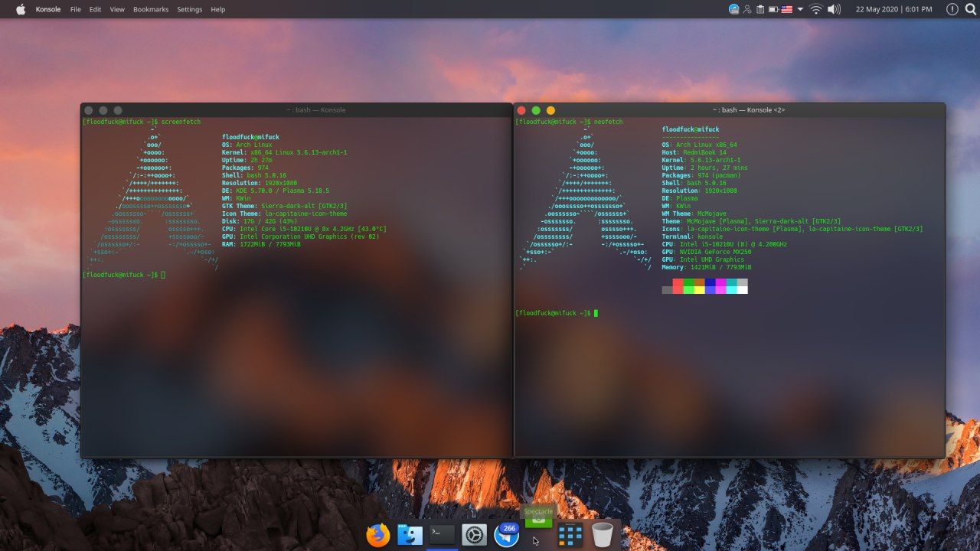Click the date and time clock
The image size is (980, 551).
point(894,9)
